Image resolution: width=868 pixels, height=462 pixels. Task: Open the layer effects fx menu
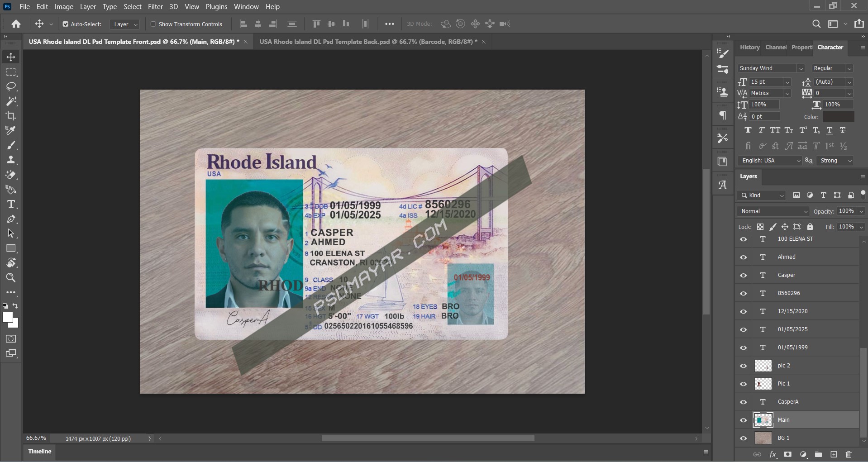773,454
